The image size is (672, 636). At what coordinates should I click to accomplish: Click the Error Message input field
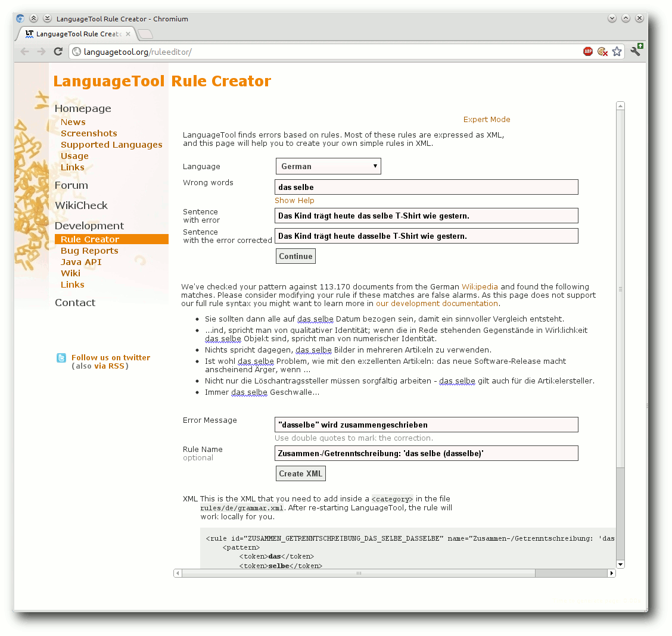(427, 425)
